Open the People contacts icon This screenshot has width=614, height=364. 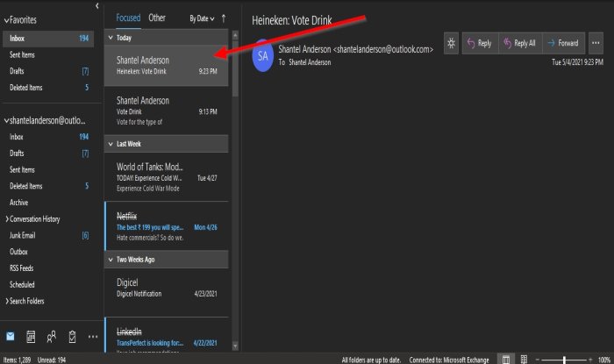pos(51,337)
